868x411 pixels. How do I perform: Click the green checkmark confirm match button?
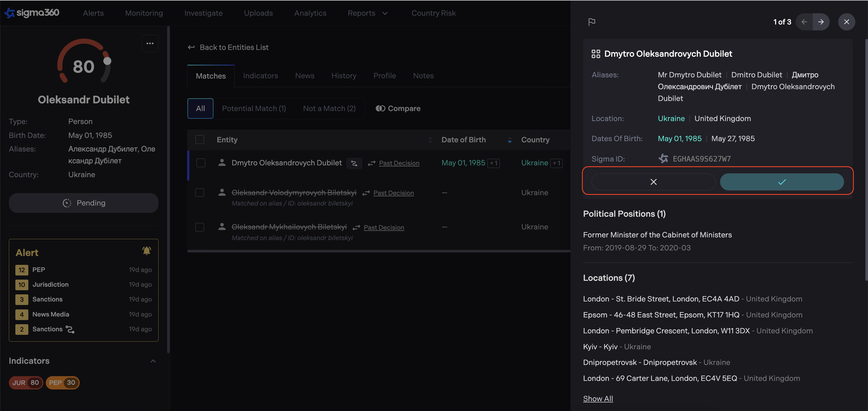click(x=781, y=182)
